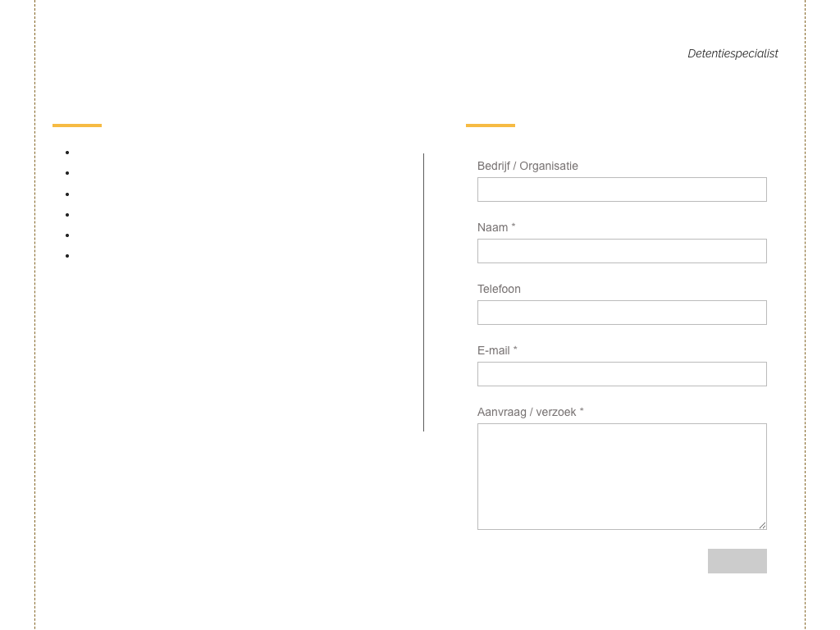Click the Bedrijf / Organisatie input field
The width and height of the screenshot is (840, 630).
click(622, 189)
